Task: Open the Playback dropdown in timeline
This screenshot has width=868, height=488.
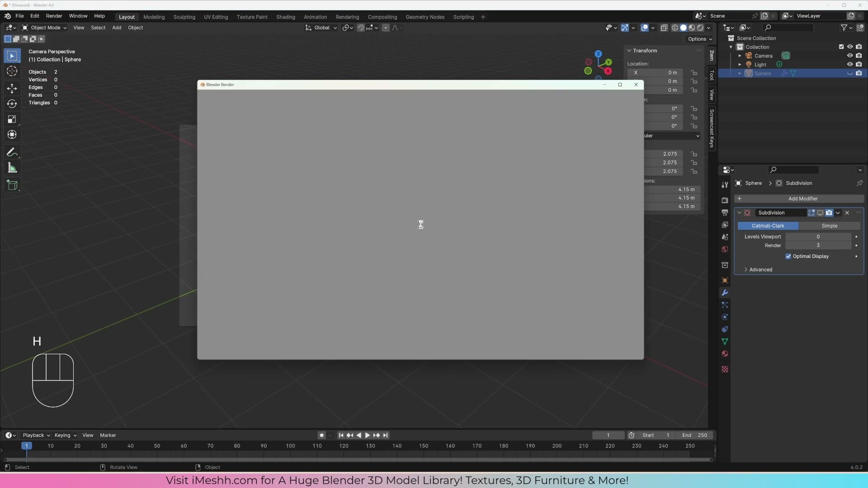Action: point(36,435)
